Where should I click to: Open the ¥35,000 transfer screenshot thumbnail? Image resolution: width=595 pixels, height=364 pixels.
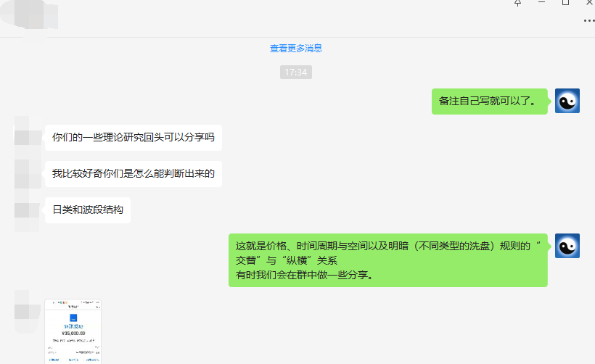click(73, 331)
